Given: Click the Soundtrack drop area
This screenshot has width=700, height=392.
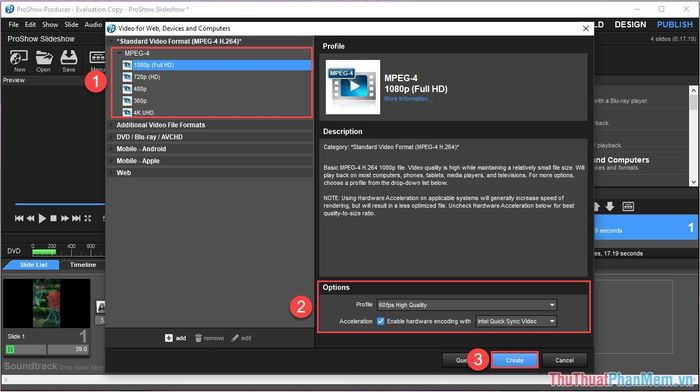Looking at the screenshot, I should click(x=53, y=367).
